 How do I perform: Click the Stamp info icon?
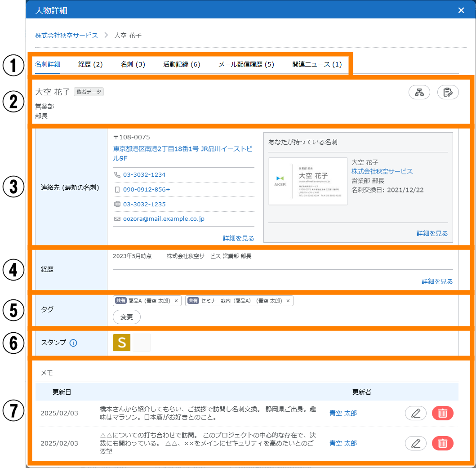[73, 343]
